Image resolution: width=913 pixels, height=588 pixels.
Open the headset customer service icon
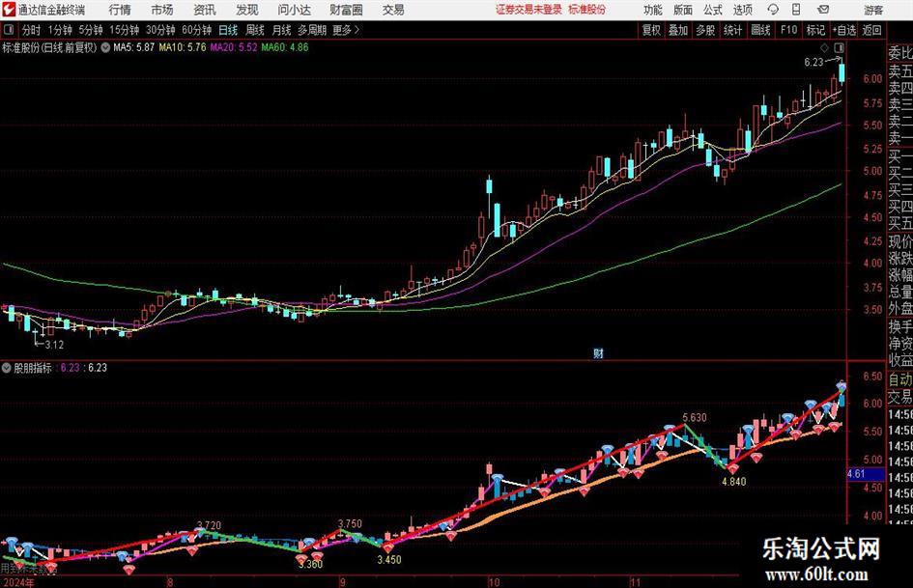coord(773,10)
